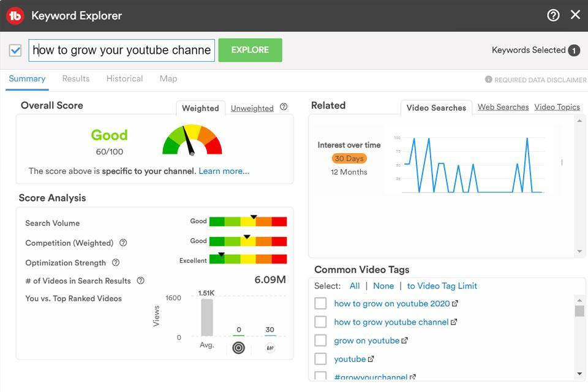Click the '60/100' score text
The image size is (588, 392).
point(110,151)
